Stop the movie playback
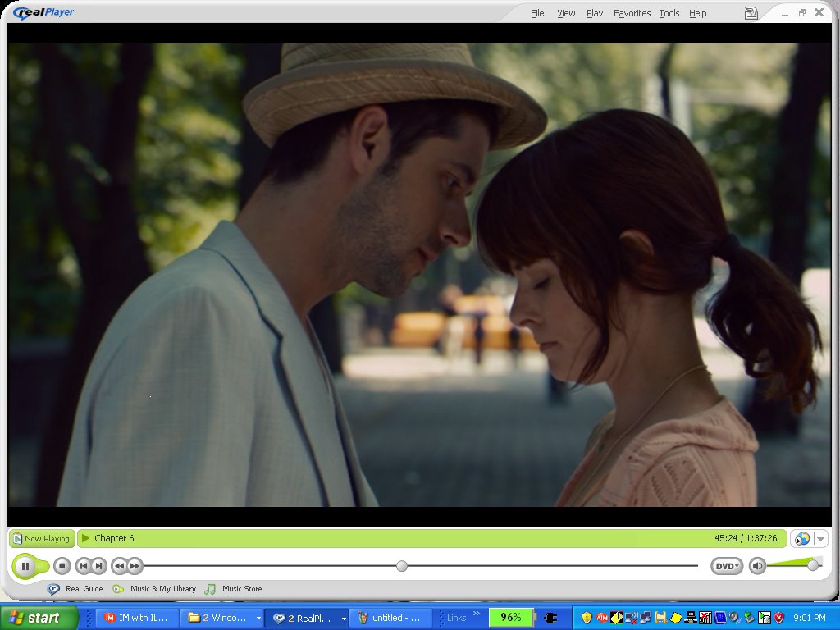 click(62, 566)
